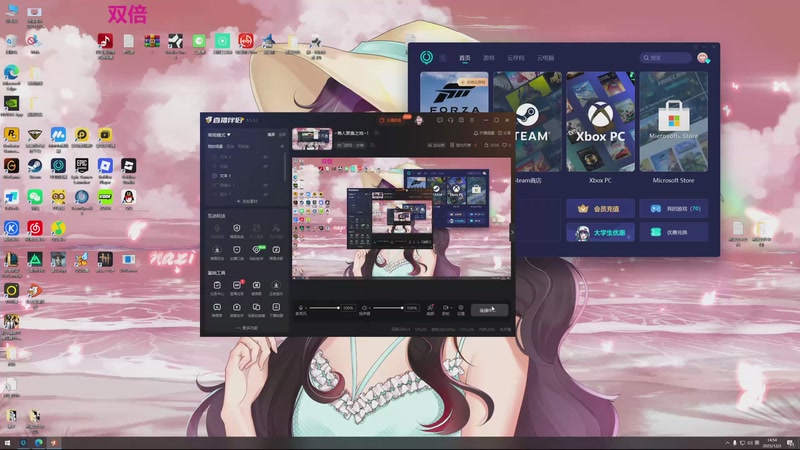Select the NVIDIA App desktop icon
800x450 pixels.
coord(11,104)
